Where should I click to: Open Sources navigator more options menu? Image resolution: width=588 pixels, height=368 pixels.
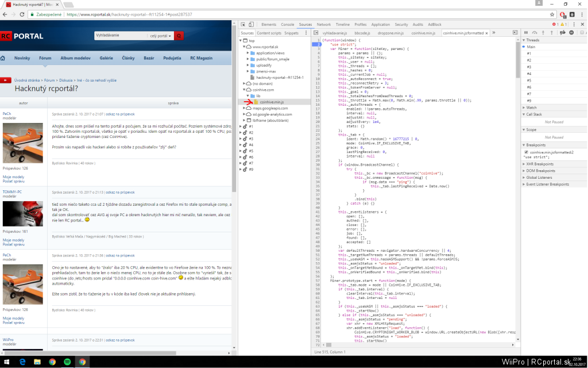306,33
